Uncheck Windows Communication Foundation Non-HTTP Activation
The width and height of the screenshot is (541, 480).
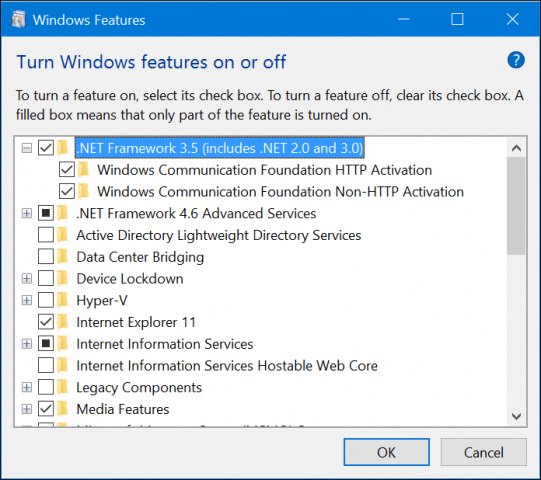tap(67, 192)
